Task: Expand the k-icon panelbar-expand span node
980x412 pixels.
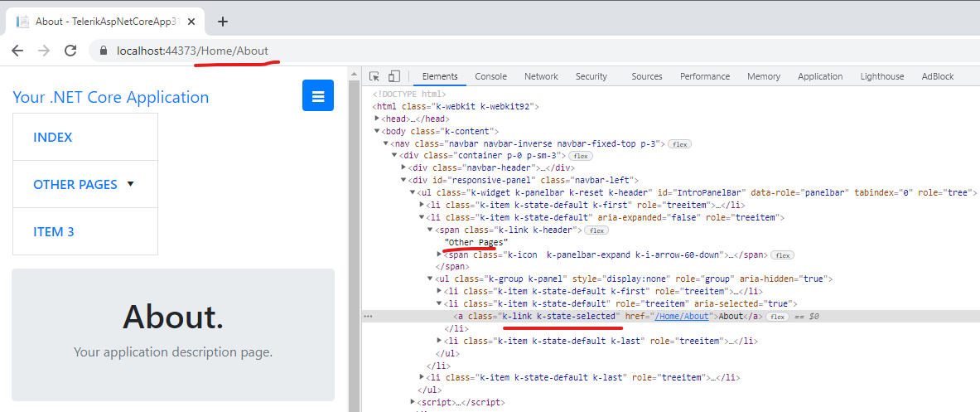Action: click(439, 254)
